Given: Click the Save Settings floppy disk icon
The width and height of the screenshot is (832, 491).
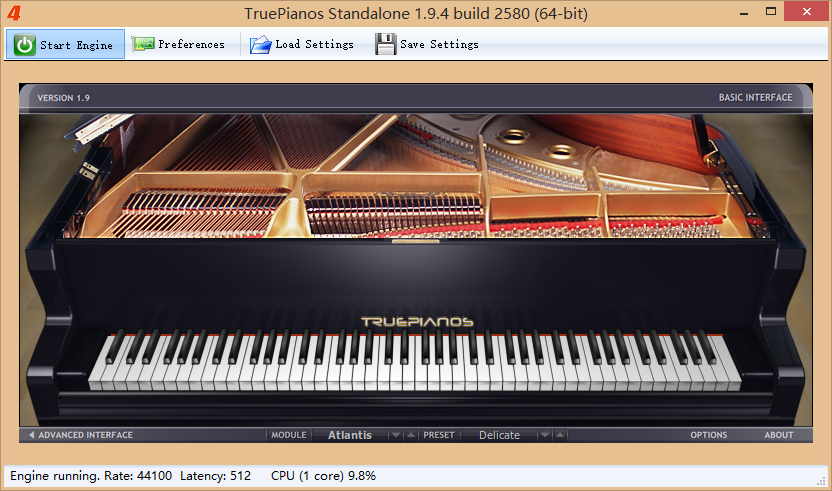Looking at the screenshot, I should click(x=385, y=44).
